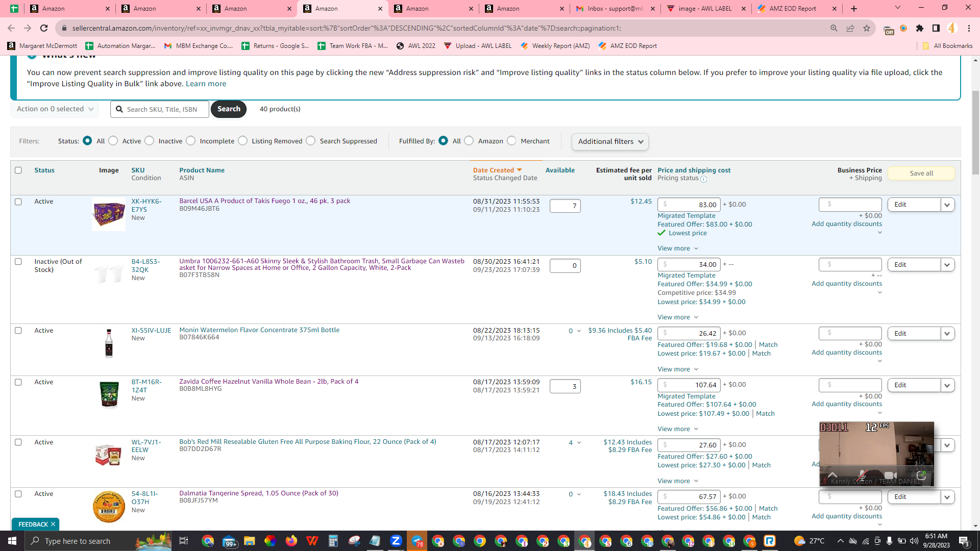Image resolution: width=980 pixels, height=551 pixels.
Task: Select the Active status radio filter
Action: tap(113, 141)
